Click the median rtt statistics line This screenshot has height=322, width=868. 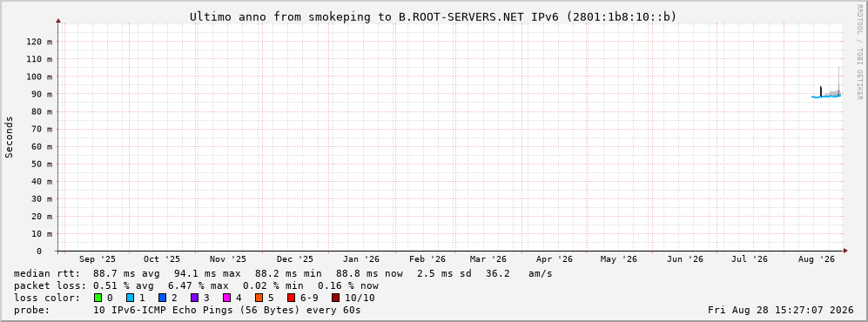pyautogui.click(x=283, y=273)
